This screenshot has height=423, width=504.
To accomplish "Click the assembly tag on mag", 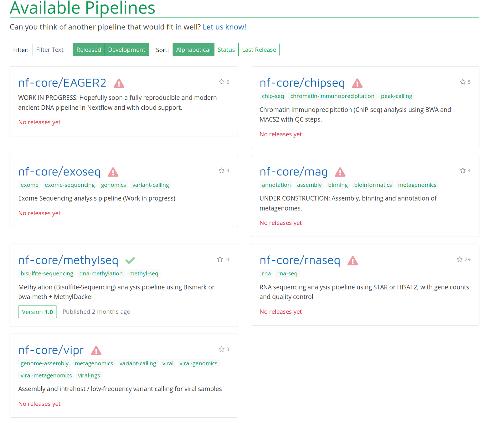I will [x=309, y=185].
